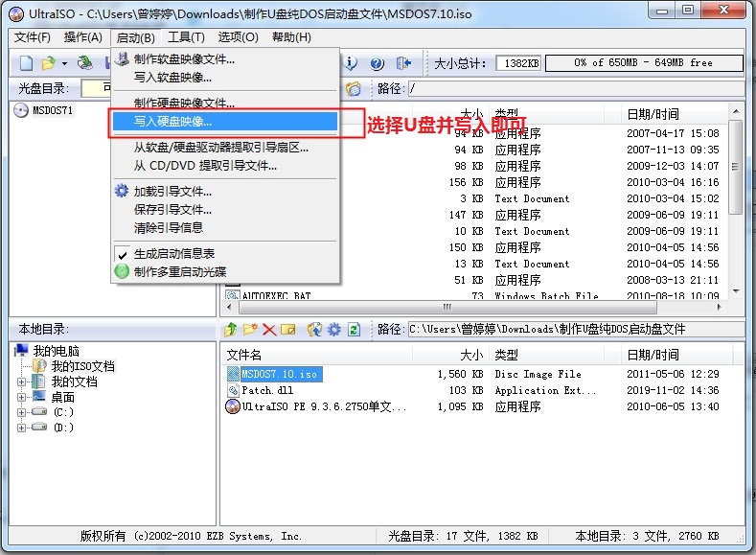Click the blue info balloon toolbar icon

(351, 63)
